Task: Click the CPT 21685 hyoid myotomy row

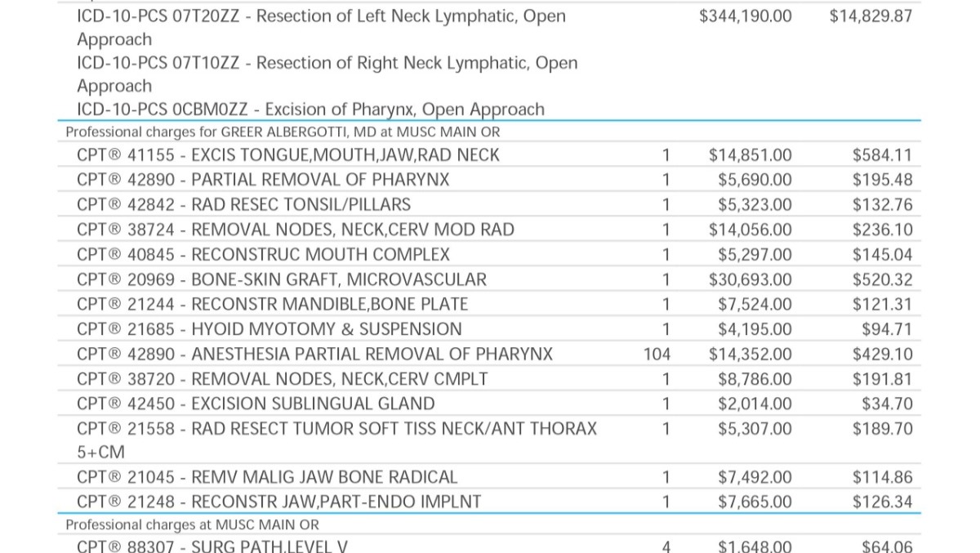Action: (x=269, y=329)
